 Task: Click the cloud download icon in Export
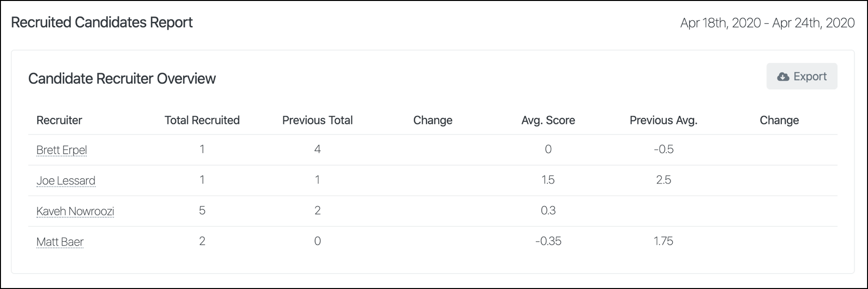tap(783, 77)
